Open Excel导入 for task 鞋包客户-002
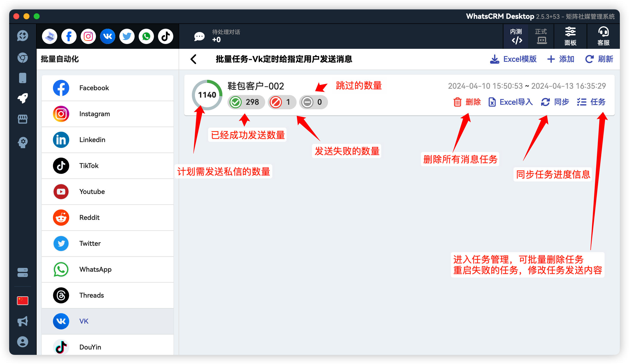The image size is (629, 364). pyautogui.click(x=510, y=102)
